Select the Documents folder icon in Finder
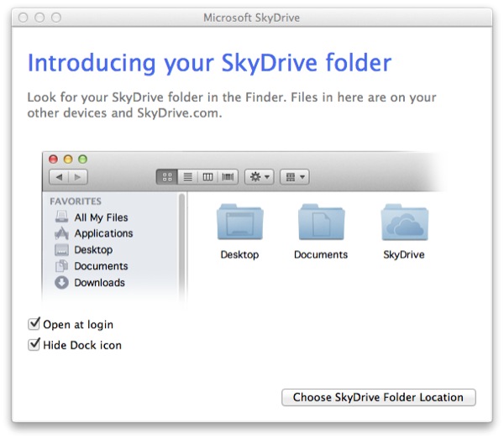This screenshot has width=504, height=439. 321,222
